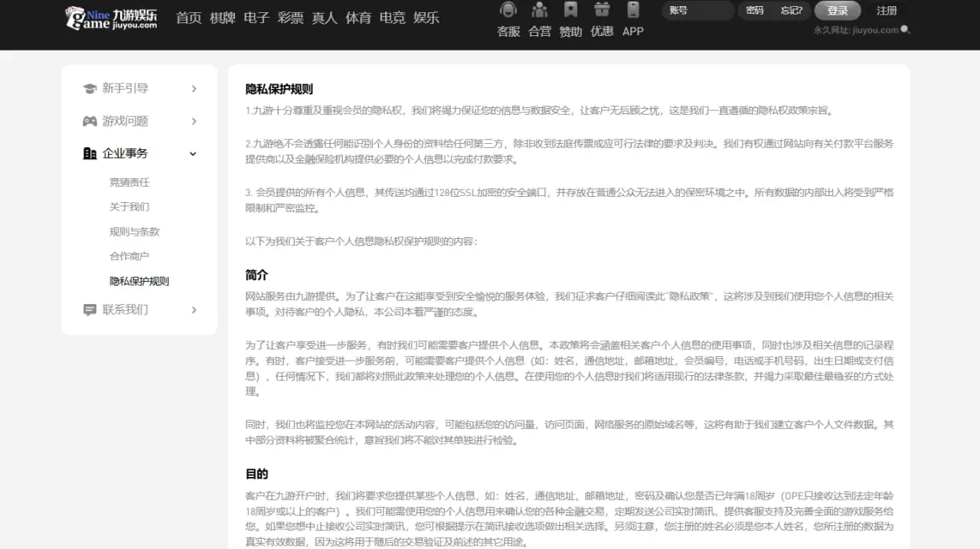Click the 登录 button
The width and height of the screenshot is (980, 549).
[838, 11]
